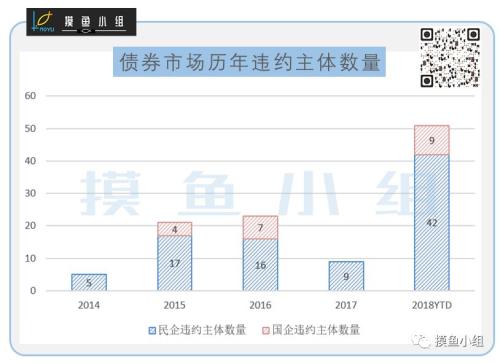Click the 国企违约主体数量 legend text
The height and width of the screenshot is (363, 500).
click(x=316, y=330)
